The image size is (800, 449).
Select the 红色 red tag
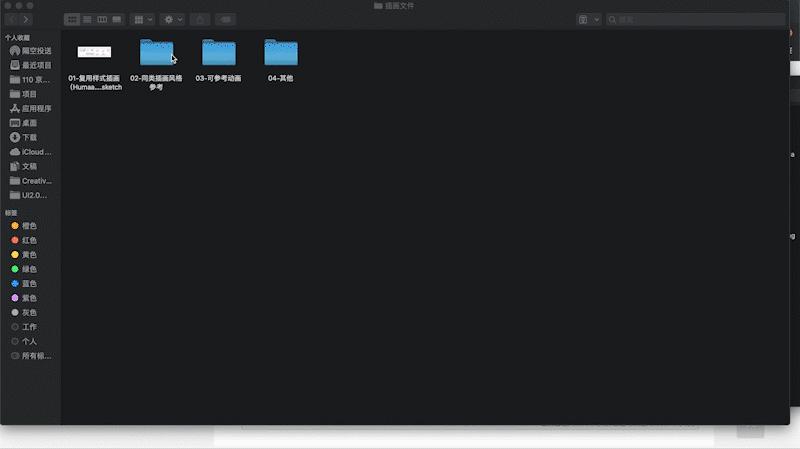click(29, 240)
